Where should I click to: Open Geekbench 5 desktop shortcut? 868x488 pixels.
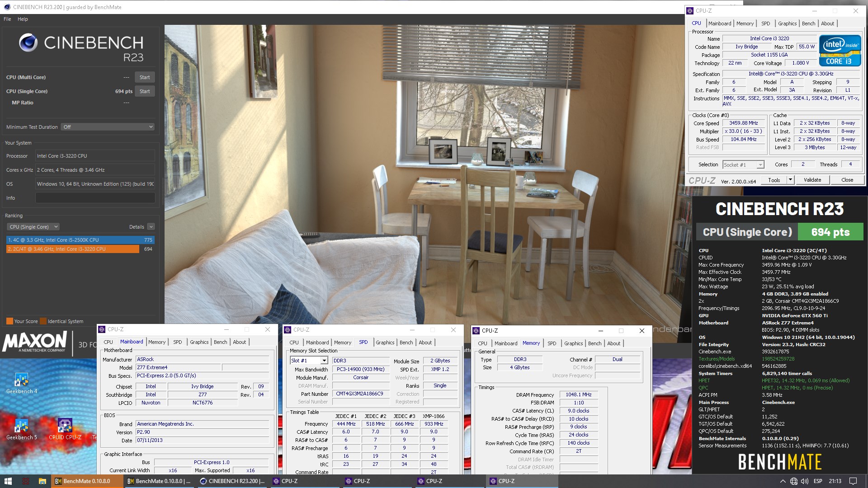point(22,429)
